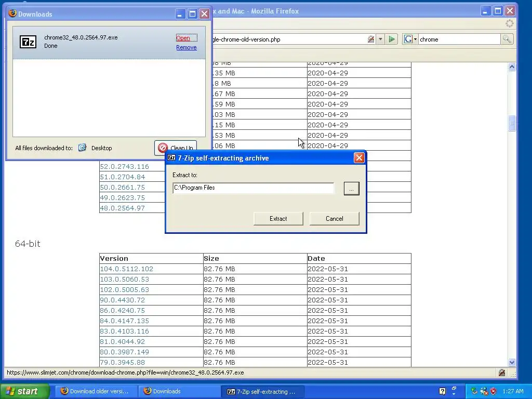Click the address bar URL field

click(x=288, y=39)
